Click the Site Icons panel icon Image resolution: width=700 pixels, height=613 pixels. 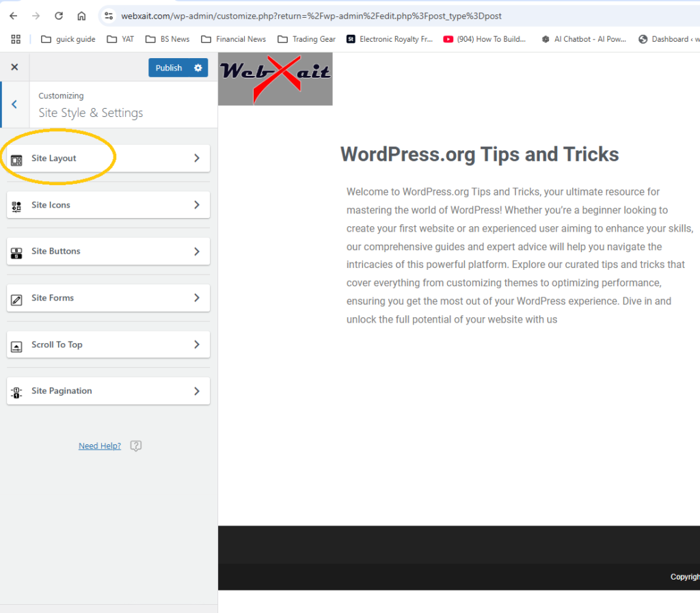coord(16,206)
